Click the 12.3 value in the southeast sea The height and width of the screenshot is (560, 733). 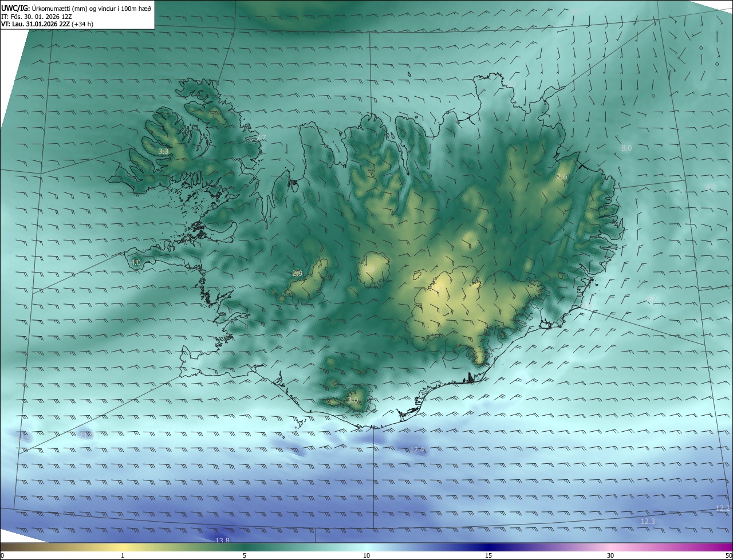(648, 521)
